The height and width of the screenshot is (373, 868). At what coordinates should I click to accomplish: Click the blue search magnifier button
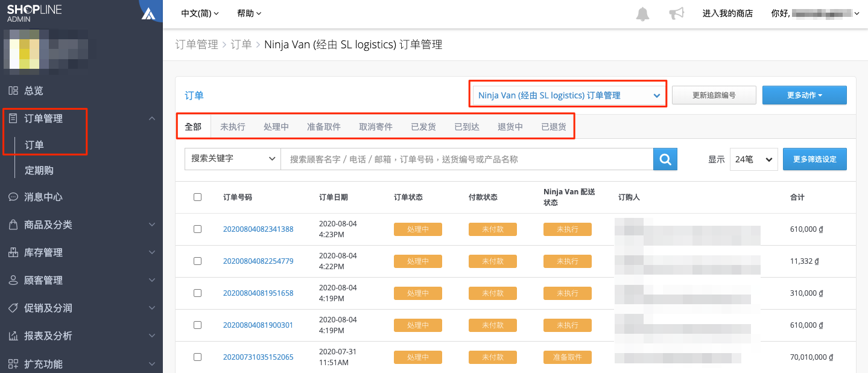point(665,159)
